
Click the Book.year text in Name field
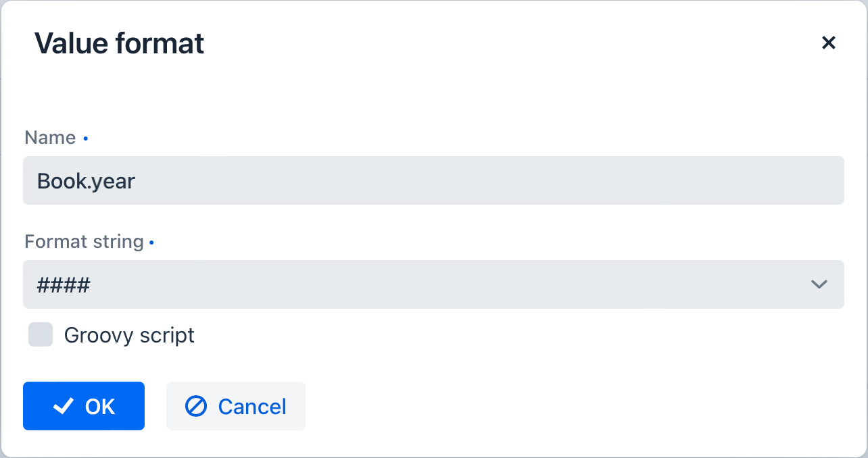tap(87, 181)
